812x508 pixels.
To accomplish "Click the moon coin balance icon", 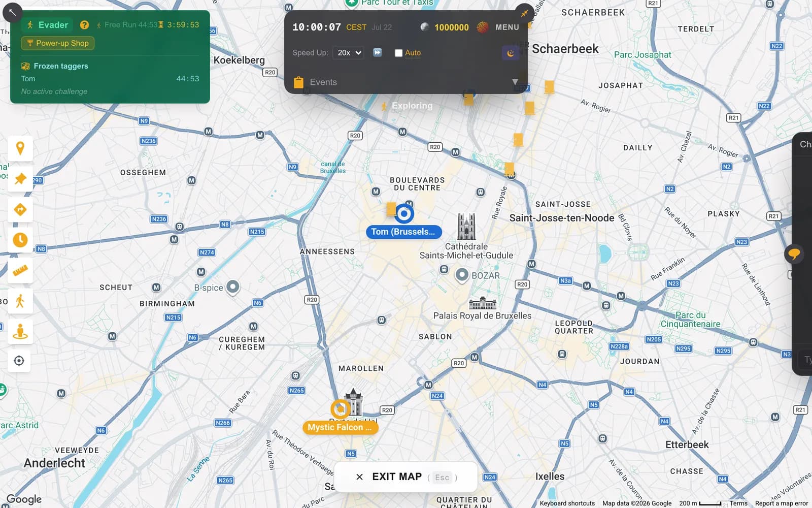I will (x=424, y=27).
